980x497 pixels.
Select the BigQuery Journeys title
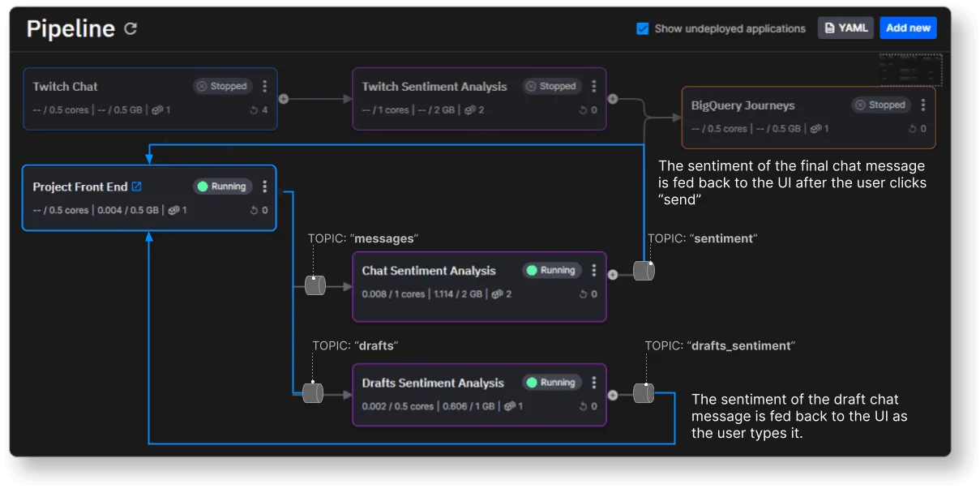click(x=742, y=105)
